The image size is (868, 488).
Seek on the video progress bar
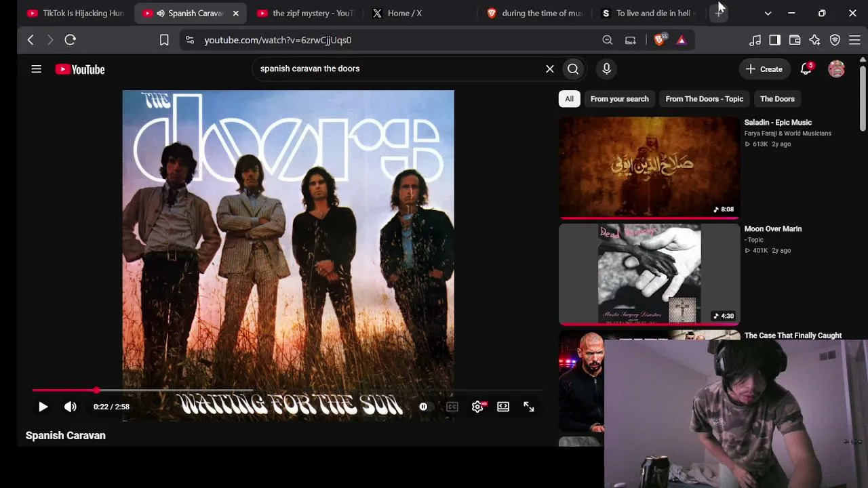pyautogui.click(x=288, y=390)
